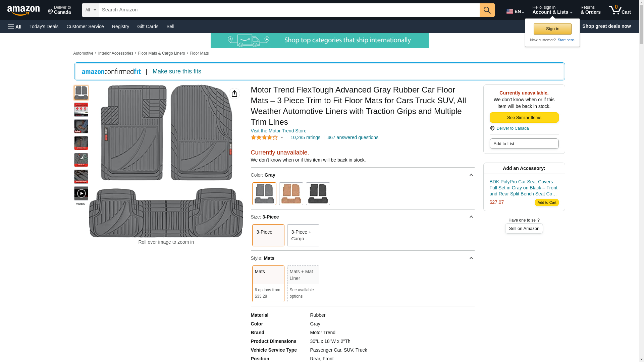Open Customer Service nav item
Viewport: 644px width, 362px height.
pyautogui.click(x=85, y=26)
